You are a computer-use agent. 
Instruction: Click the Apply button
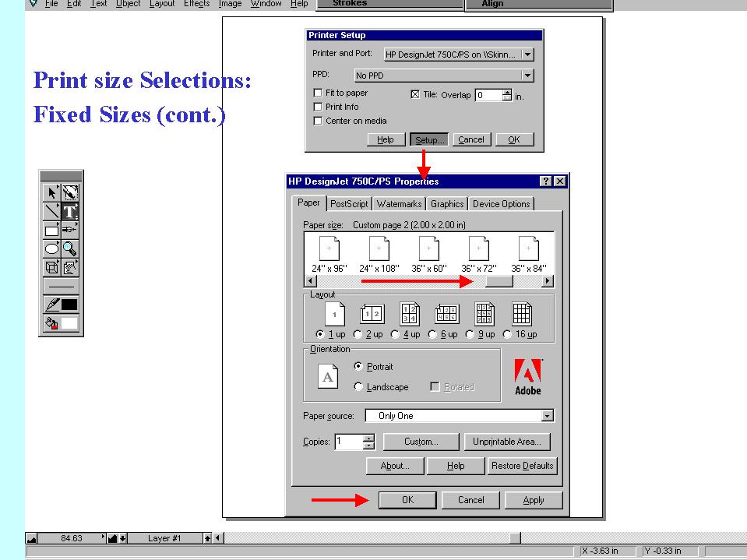tap(534, 500)
